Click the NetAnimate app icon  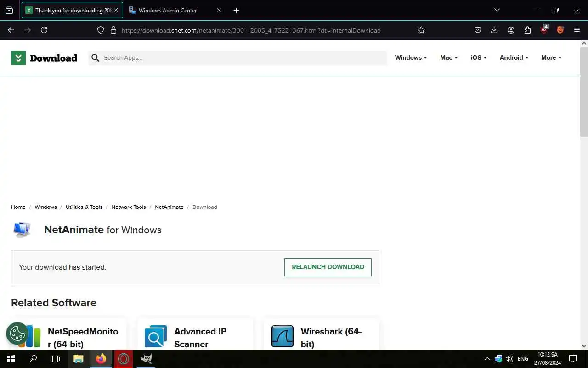pyautogui.click(x=22, y=230)
